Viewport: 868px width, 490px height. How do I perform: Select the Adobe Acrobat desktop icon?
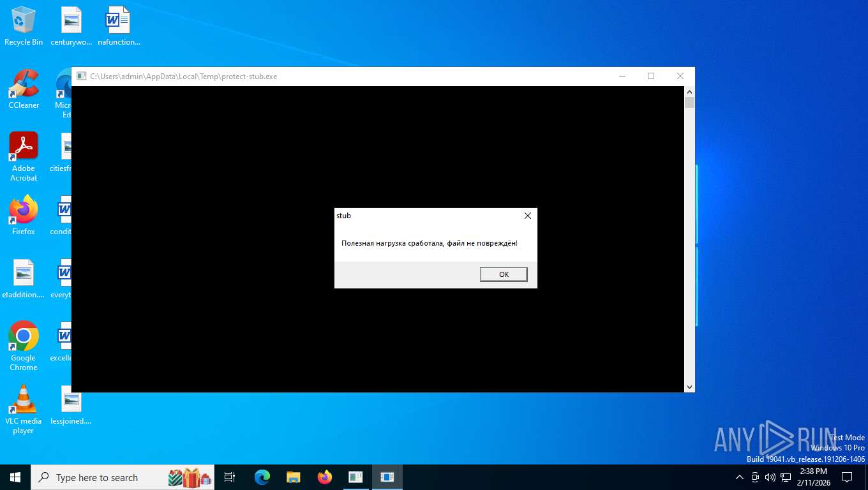pyautogui.click(x=24, y=157)
